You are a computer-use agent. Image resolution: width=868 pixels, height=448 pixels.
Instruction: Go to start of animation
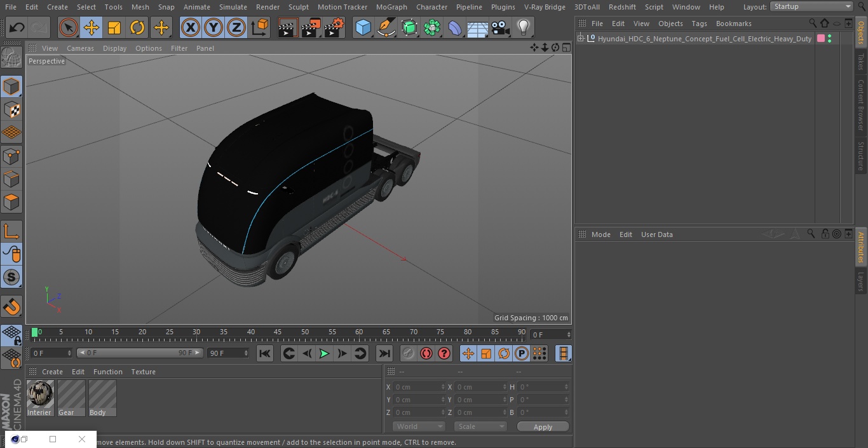coord(265,353)
